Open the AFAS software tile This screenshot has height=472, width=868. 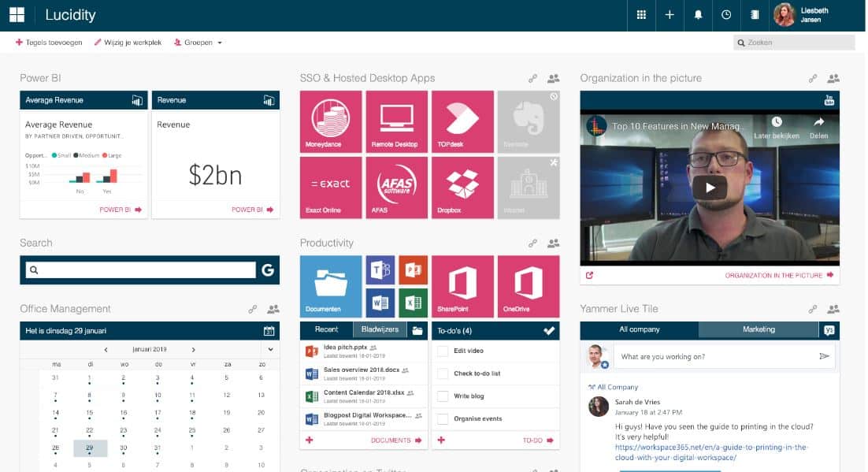tap(396, 187)
